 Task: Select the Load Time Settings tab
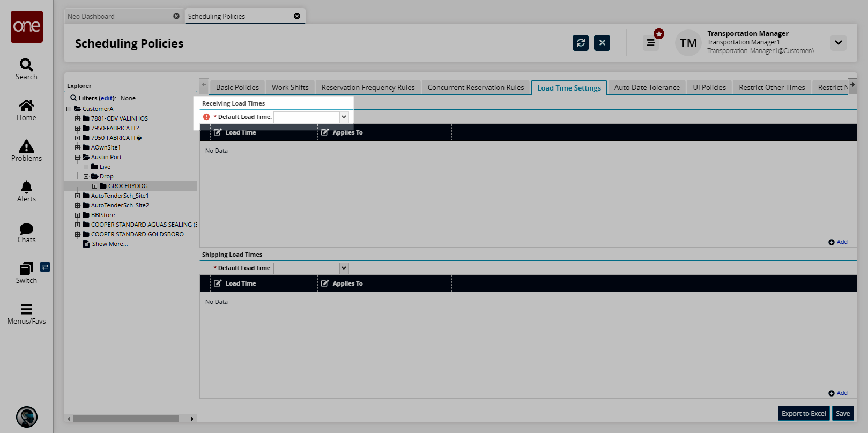(x=569, y=88)
